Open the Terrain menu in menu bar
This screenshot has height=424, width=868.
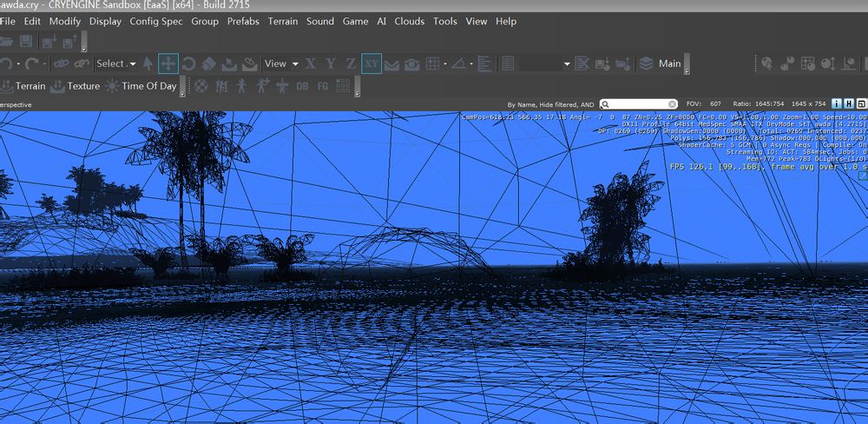pos(282,21)
